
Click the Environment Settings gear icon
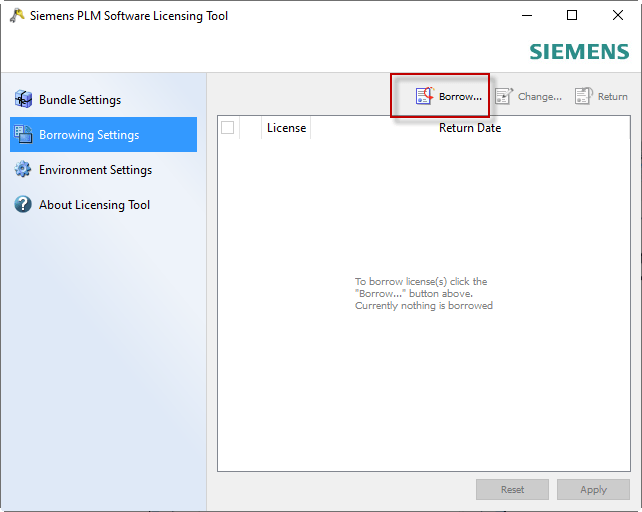23,169
